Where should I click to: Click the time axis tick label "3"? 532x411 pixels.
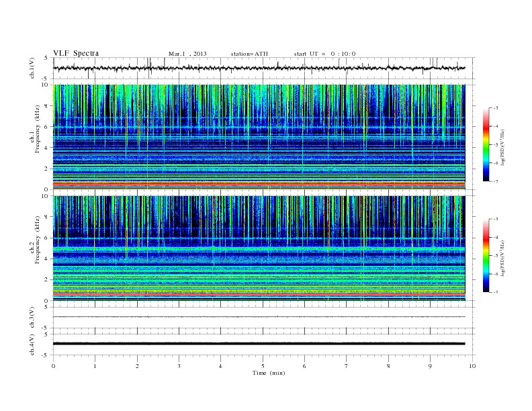(x=179, y=366)
